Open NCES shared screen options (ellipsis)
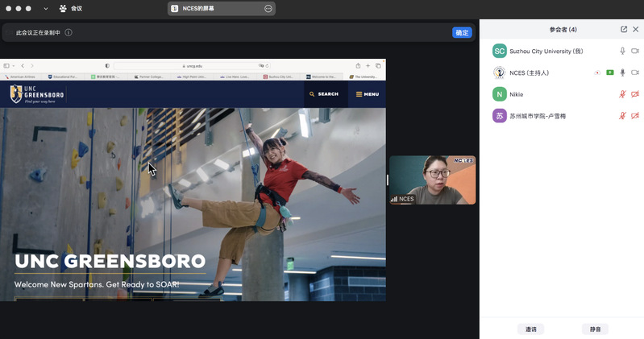644x339 pixels. [268, 8]
